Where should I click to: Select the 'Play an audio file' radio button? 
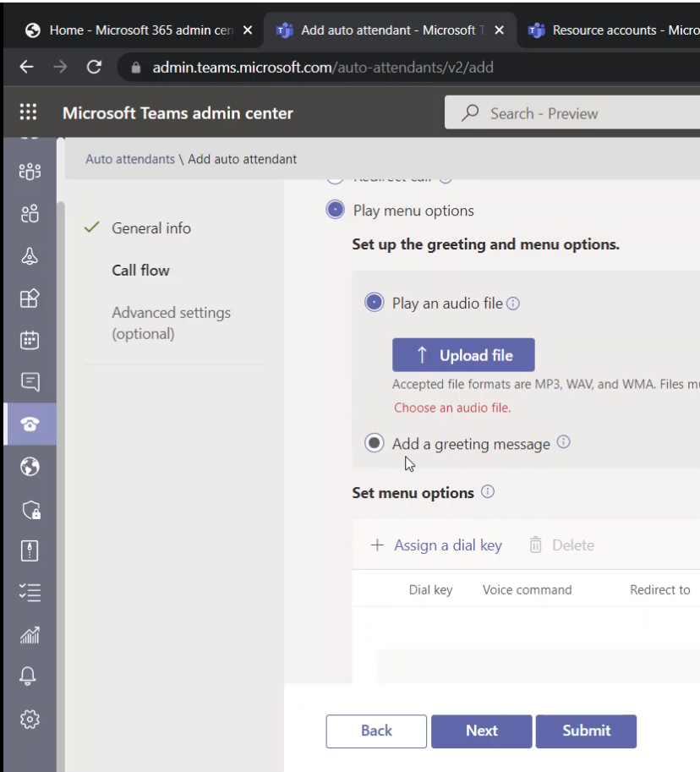(x=374, y=303)
